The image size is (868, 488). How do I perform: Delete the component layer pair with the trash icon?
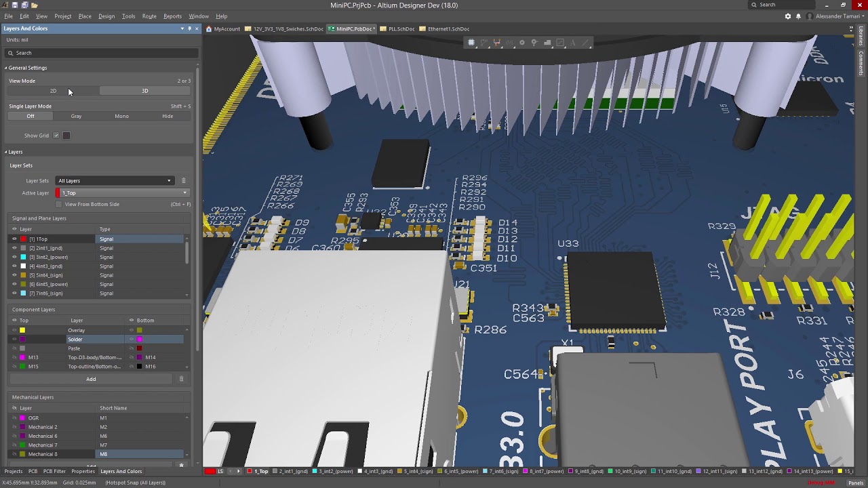pos(181,379)
